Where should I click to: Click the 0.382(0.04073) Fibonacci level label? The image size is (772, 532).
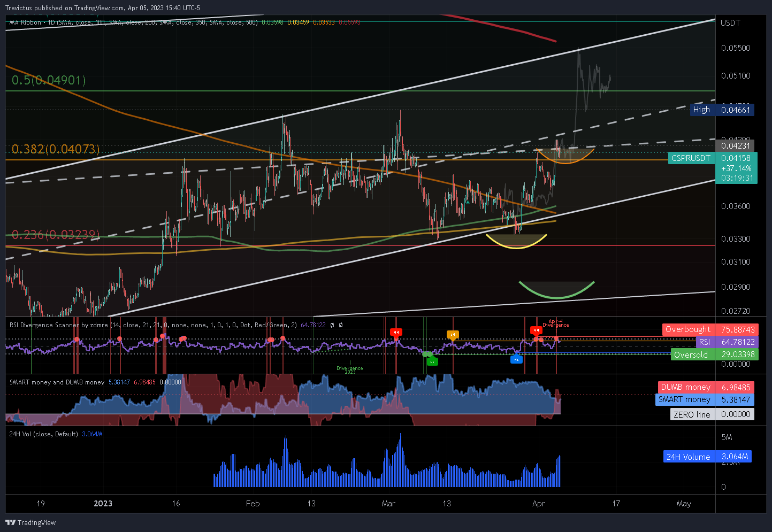pos(56,149)
